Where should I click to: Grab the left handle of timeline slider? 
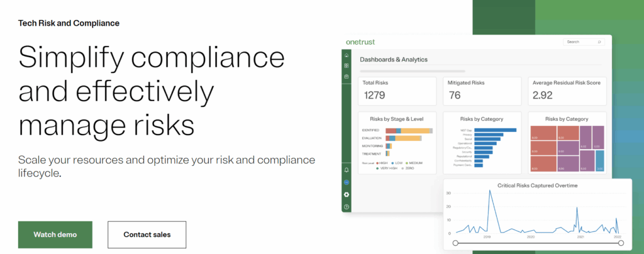point(455,243)
